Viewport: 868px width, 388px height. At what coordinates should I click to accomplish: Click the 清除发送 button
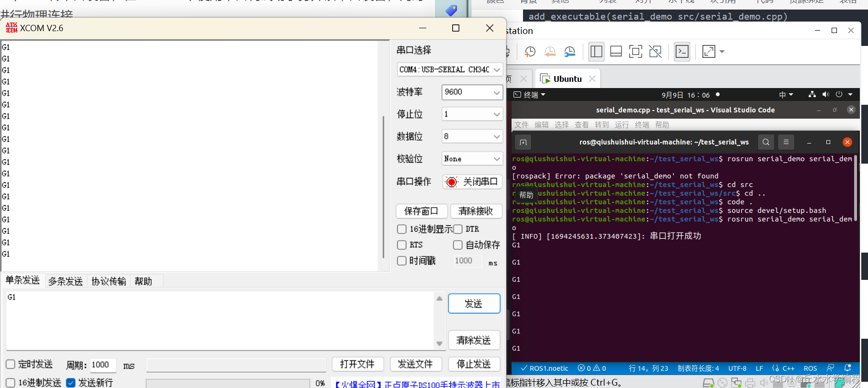[474, 340]
